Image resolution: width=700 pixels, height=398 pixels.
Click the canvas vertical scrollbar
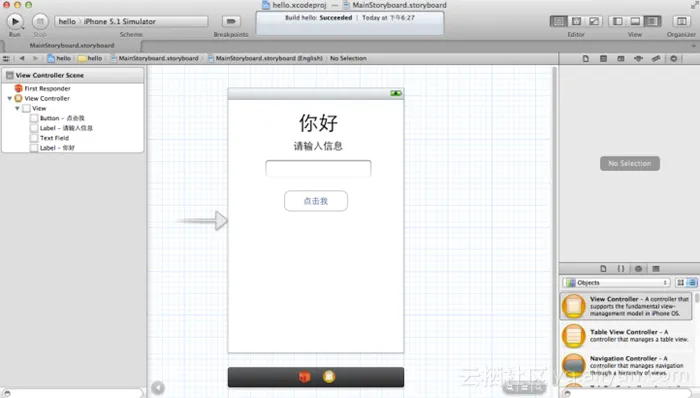tap(554, 225)
